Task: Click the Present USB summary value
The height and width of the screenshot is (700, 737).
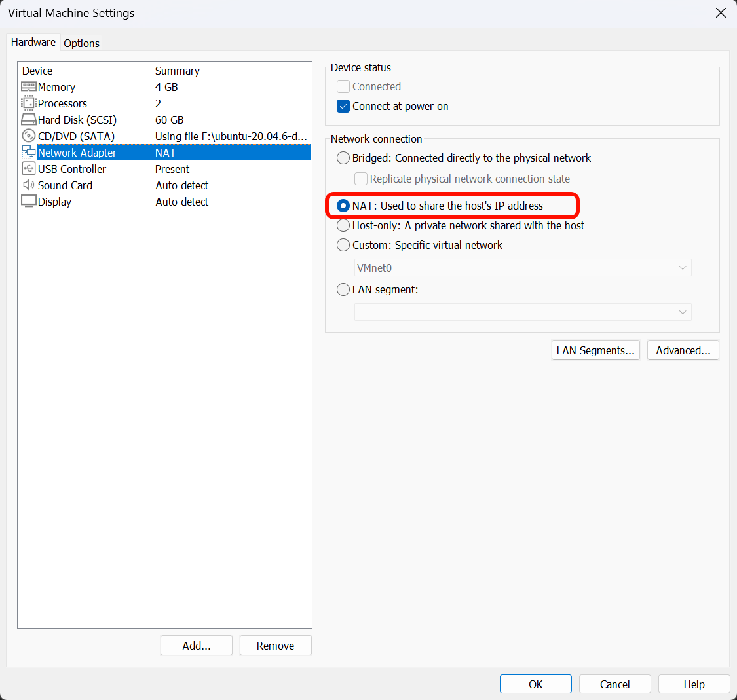Action: (x=172, y=169)
